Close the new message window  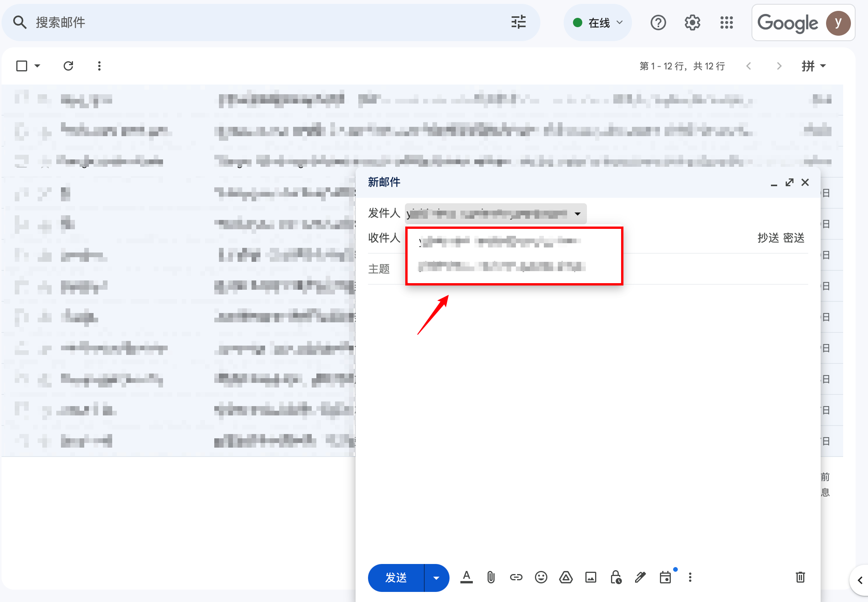coord(805,182)
